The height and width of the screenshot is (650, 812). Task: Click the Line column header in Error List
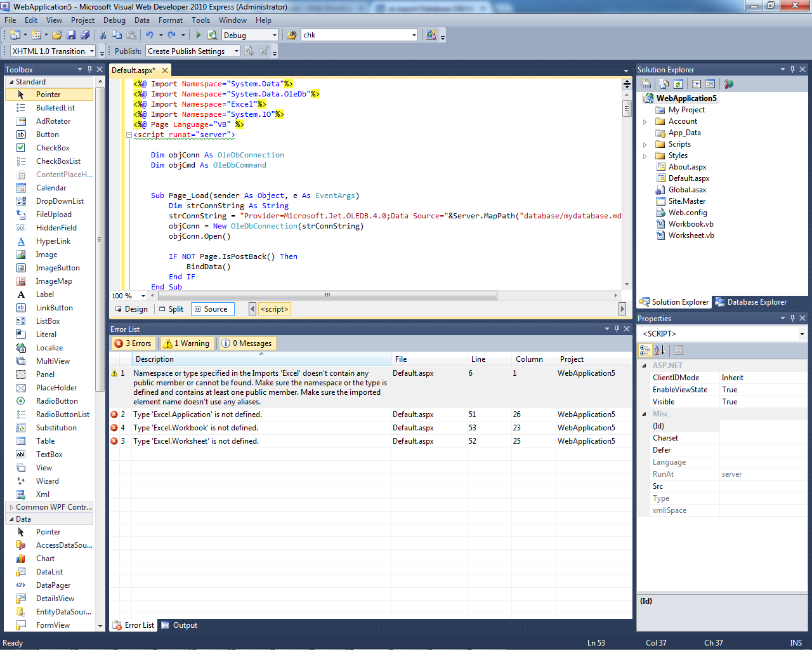click(489, 359)
